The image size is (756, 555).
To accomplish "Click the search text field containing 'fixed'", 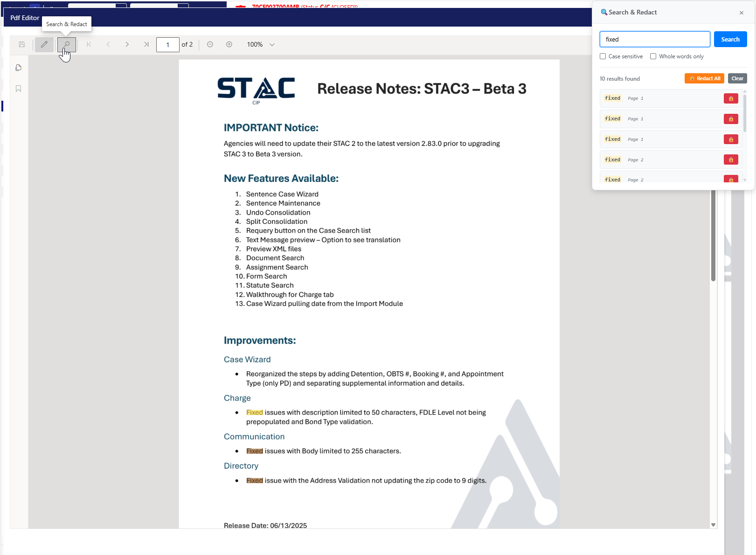I will 654,40.
